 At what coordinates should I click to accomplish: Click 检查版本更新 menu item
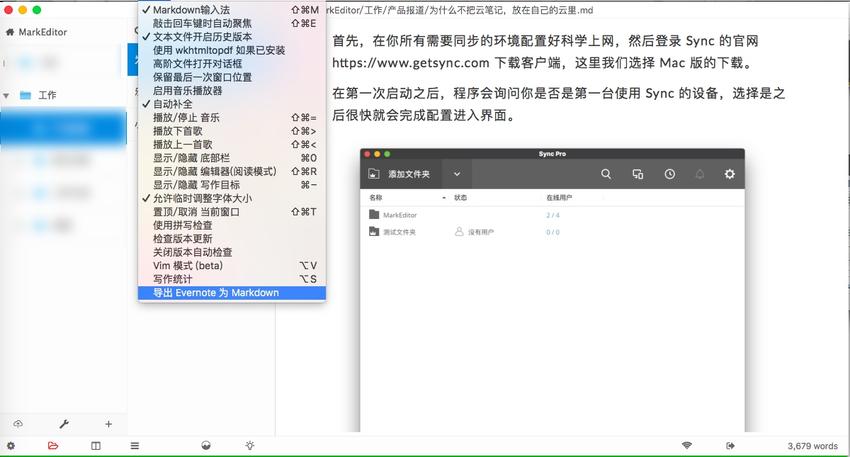[x=232, y=239]
